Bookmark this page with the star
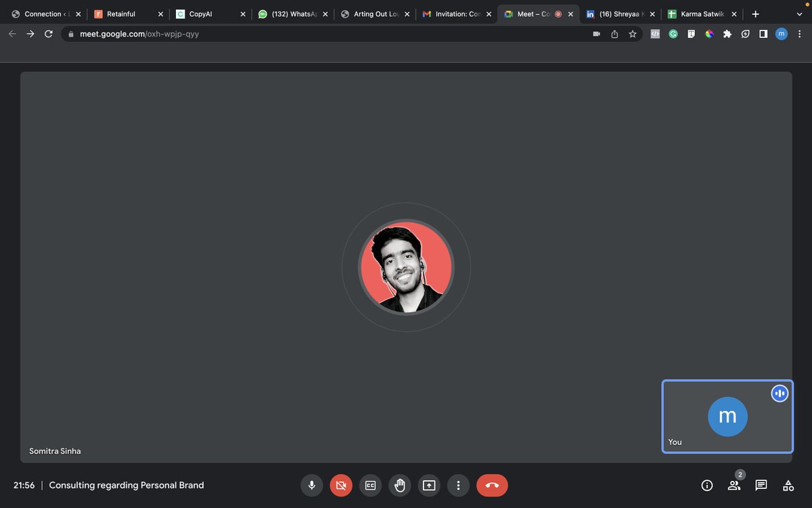The image size is (812, 508). point(633,34)
